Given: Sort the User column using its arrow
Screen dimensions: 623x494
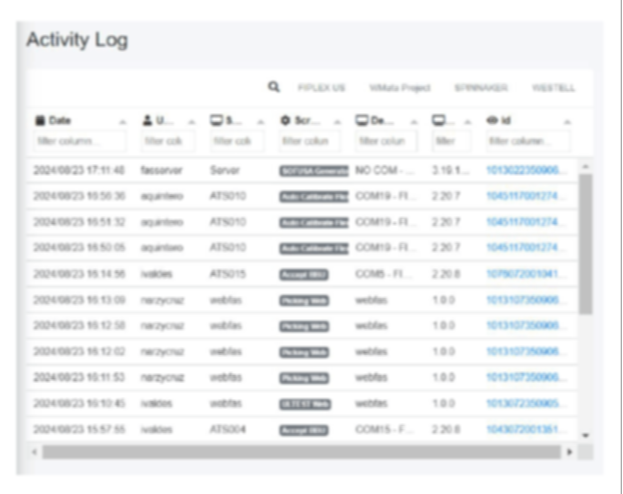Looking at the screenshot, I should click(x=191, y=121).
